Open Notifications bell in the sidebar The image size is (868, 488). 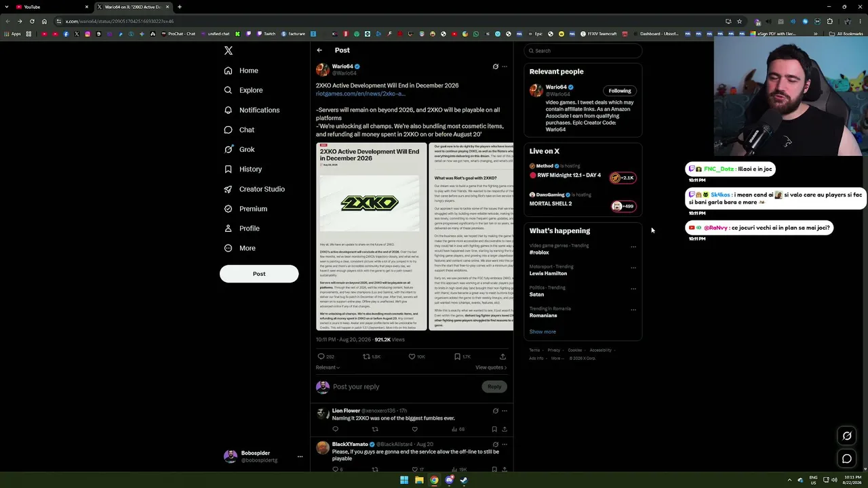pos(228,110)
